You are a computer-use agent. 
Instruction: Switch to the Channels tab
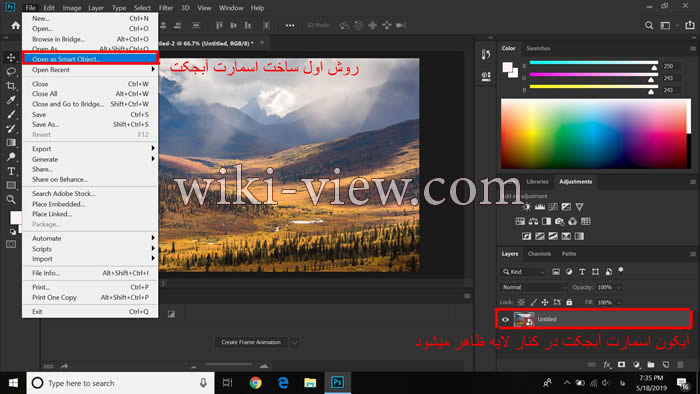(x=539, y=253)
